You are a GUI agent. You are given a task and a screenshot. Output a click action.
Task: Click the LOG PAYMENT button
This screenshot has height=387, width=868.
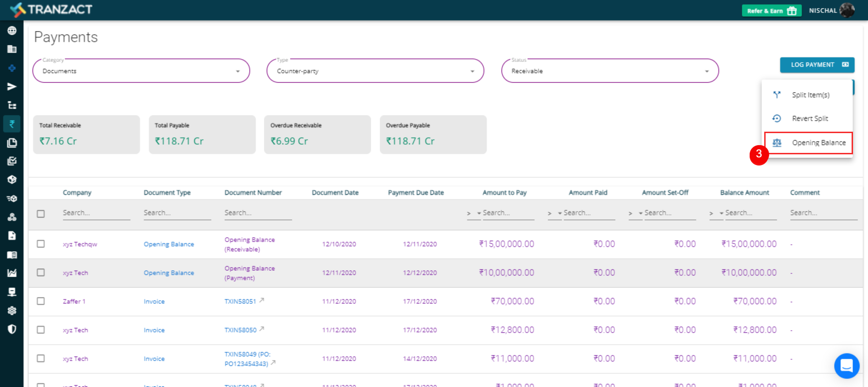coord(817,64)
